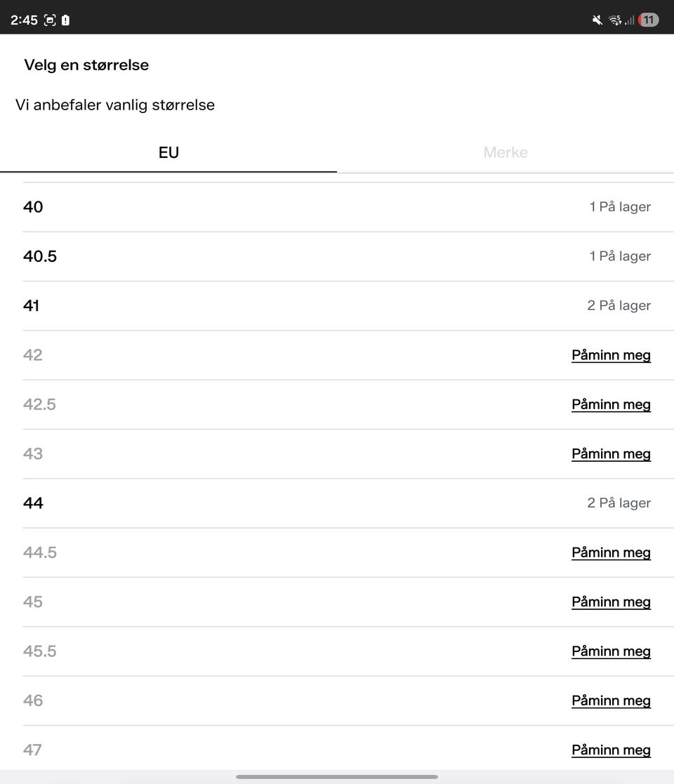Switch to the Merke size tab

coord(505,152)
